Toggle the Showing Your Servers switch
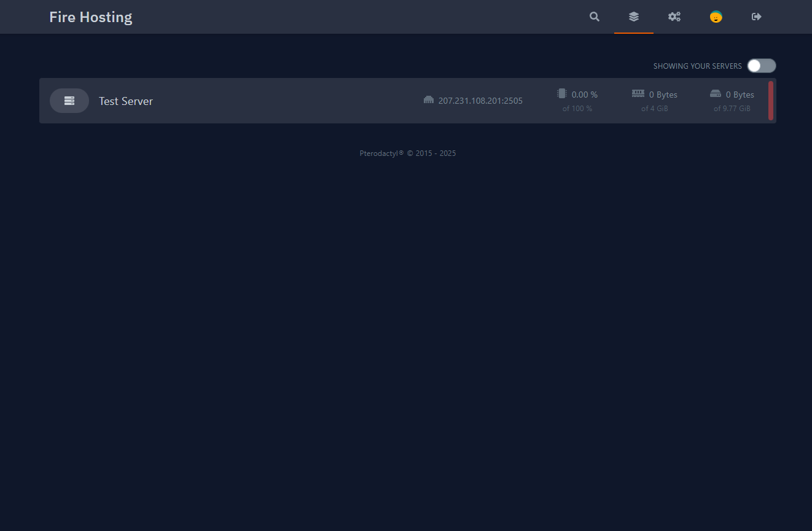The image size is (812, 531). (762, 66)
